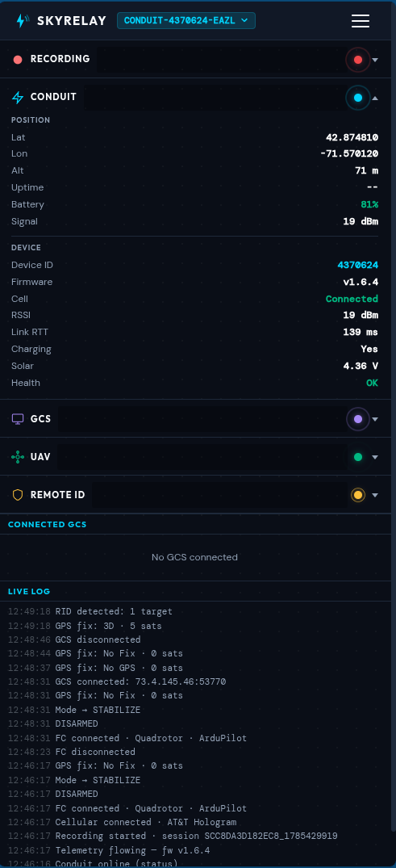
Task: Click the UAV drone icon
Action: [18, 457]
